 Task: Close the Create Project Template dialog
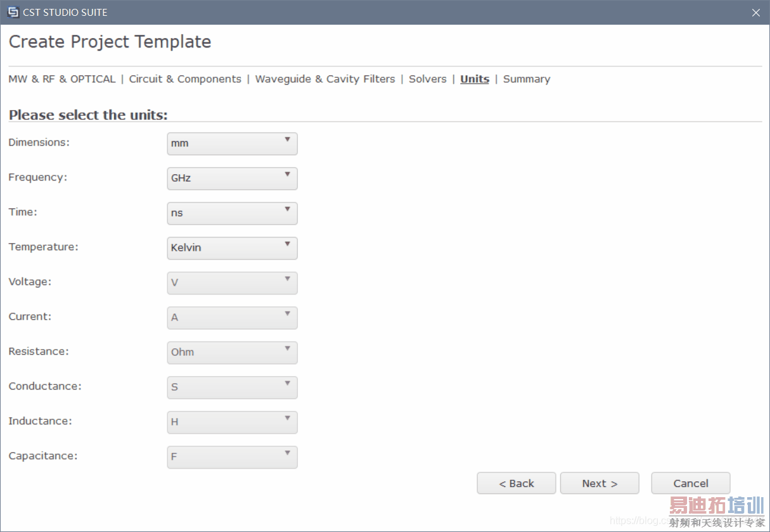(x=755, y=13)
